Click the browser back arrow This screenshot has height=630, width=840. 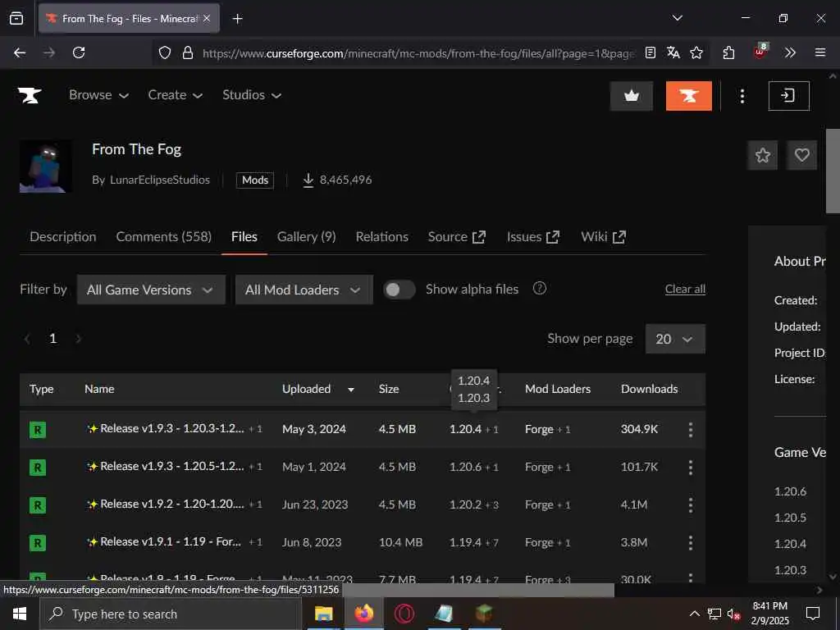point(20,52)
